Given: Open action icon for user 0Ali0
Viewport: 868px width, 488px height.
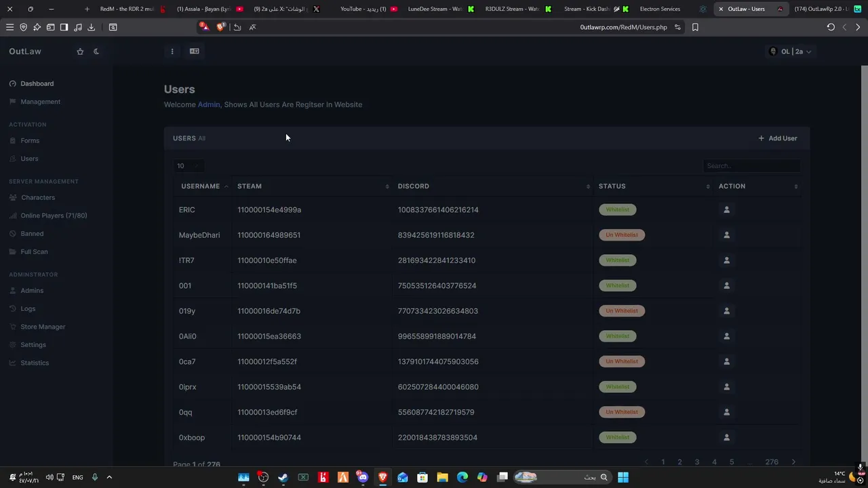Looking at the screenshot, I should click(726, 336).
